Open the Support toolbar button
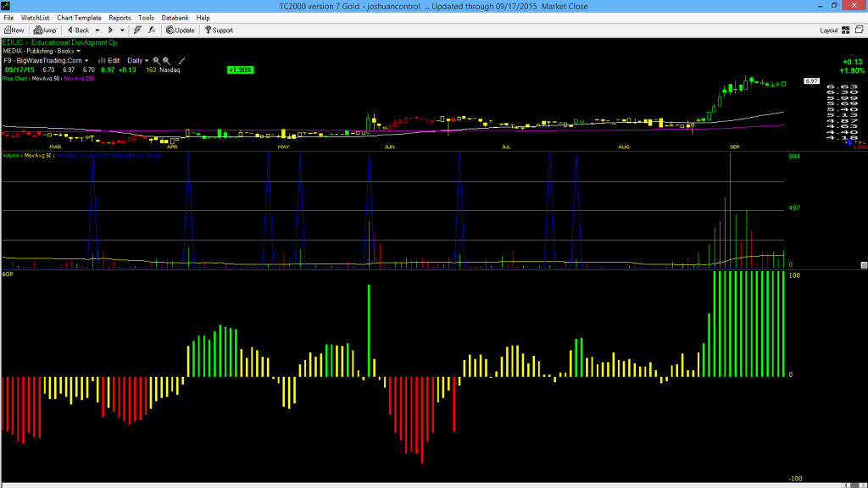The height and width of the screenshot is (488, 868). pyautogui.click(x=220, y=30)
